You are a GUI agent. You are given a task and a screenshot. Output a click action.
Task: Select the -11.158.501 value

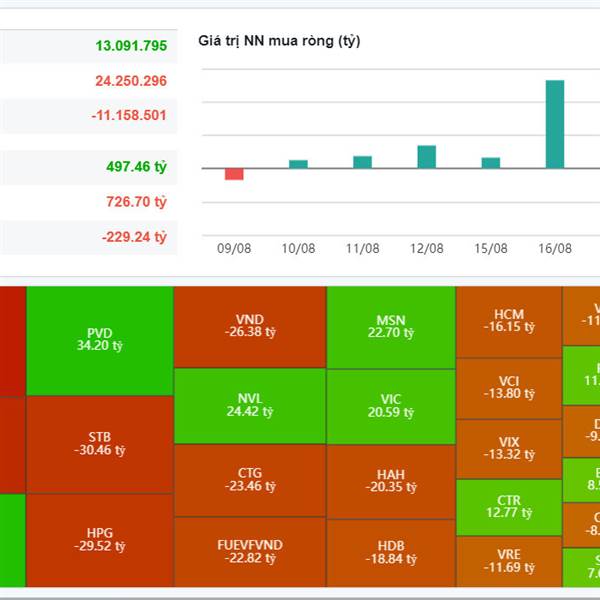click(x=129, y=115)
